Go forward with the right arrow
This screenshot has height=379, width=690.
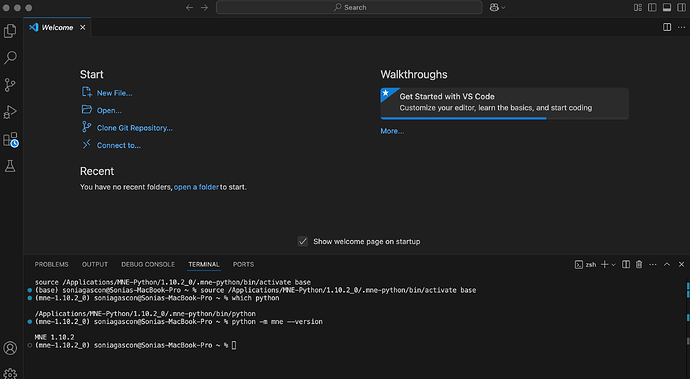tap(204, 7)
